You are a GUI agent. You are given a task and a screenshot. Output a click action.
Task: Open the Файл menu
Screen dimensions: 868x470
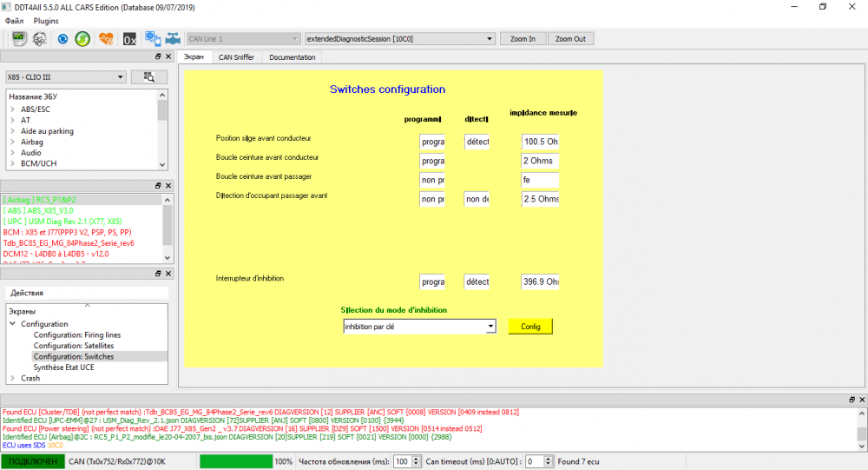click(15, 21)
